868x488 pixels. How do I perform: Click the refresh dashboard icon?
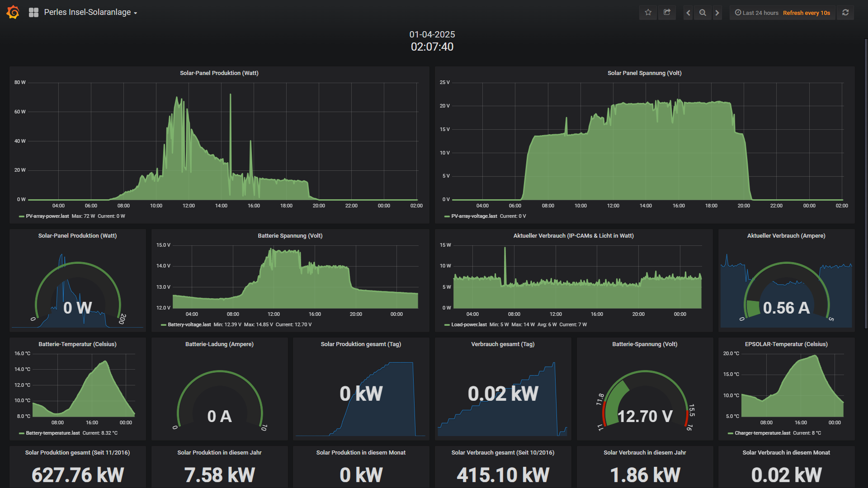tap(845, 13)
